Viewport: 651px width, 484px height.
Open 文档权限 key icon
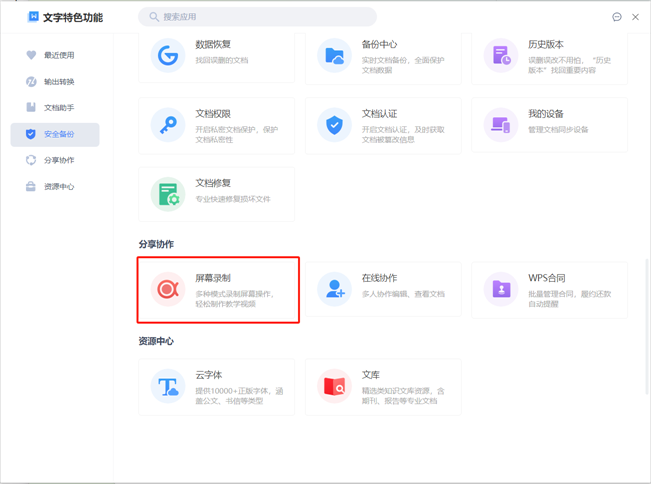tap(168, 125)
